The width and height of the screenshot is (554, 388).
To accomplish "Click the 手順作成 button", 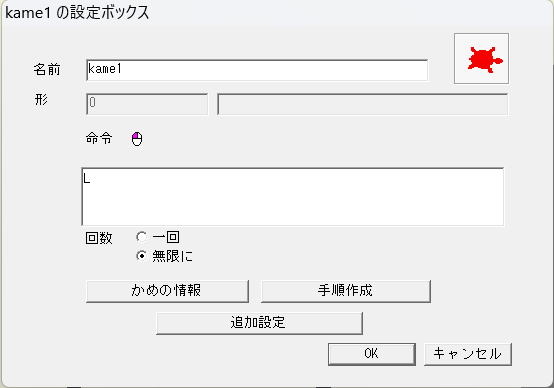I will [x=346, y=291].
